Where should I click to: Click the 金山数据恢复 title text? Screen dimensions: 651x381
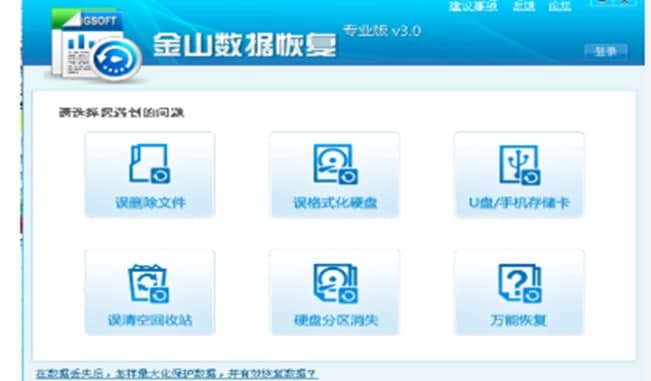pyautogui.click(x=245, y=44)
